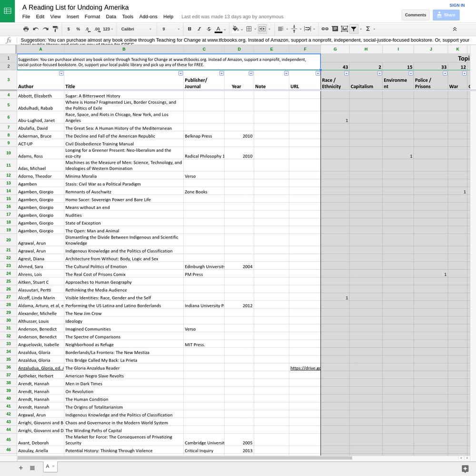Open the number format 123 dropdown
Image resolution: width=476 pixels, height=476 pixels.
pos(108,29)
